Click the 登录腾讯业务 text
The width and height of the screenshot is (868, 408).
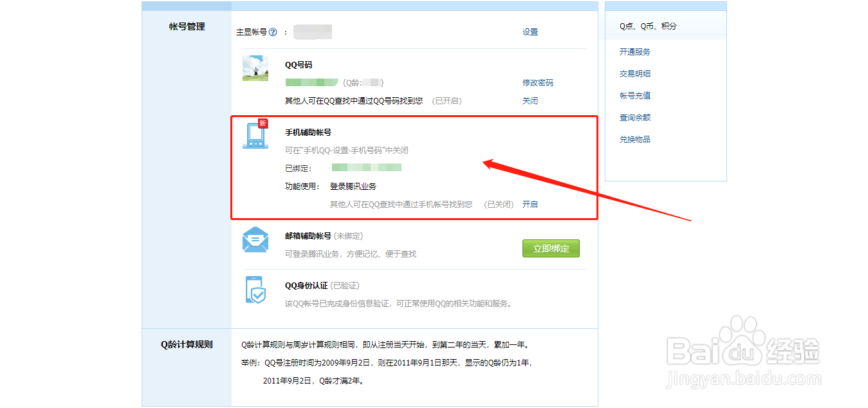click(353, 187)
